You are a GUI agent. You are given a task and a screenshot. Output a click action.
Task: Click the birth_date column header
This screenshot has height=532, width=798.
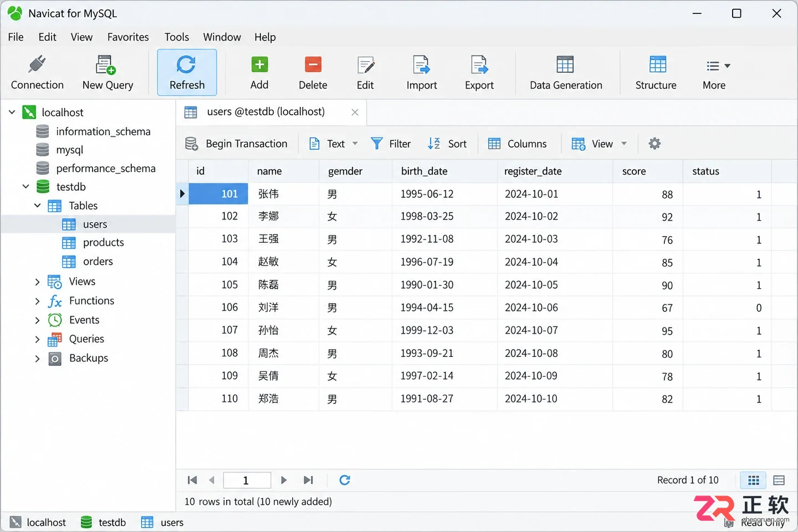pos(445,171)
